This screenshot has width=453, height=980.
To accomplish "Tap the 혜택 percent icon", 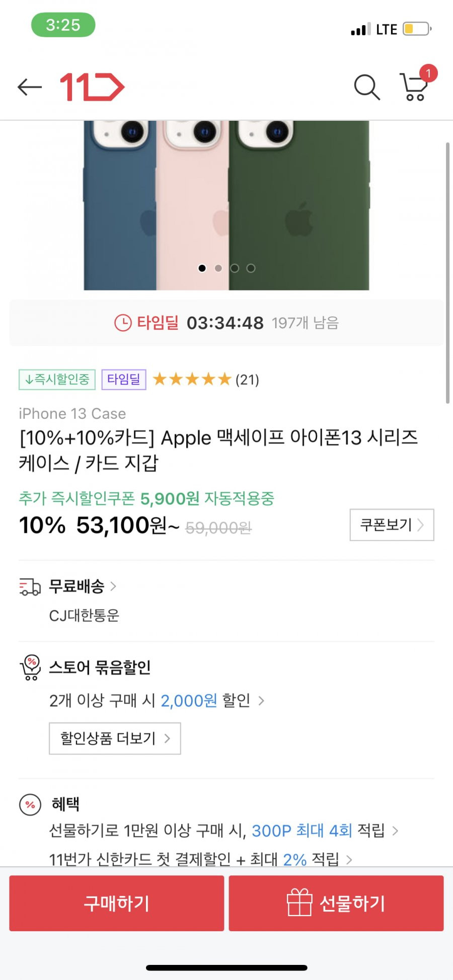I will point(30,804).
